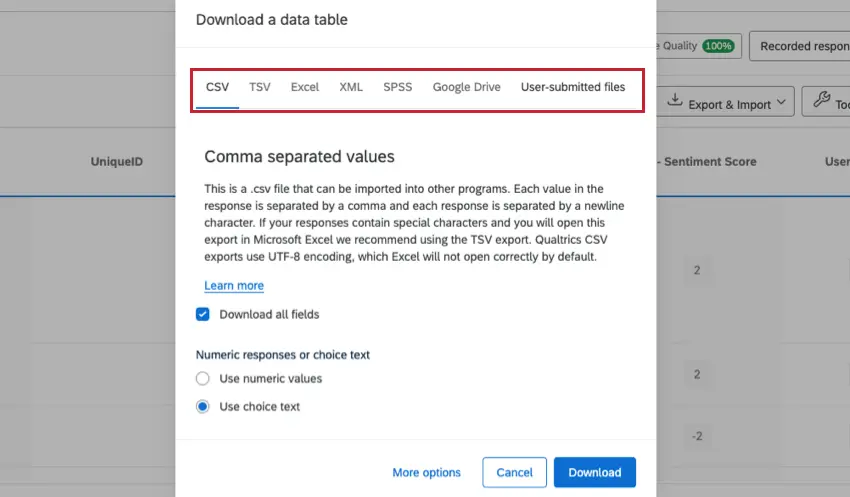
Task: Select the CSV tab
Action: coord(217,87)
